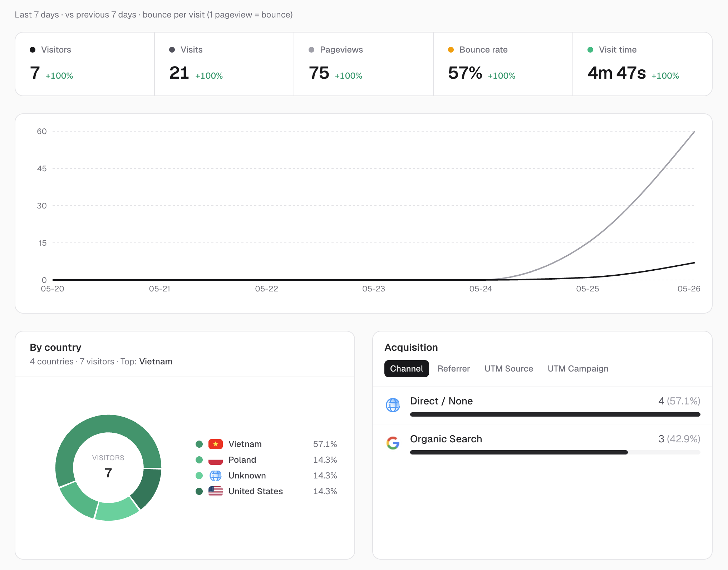Click the 57.1% Vietnam value
This screenshot has height=570, width=728.
click(325, 444)
